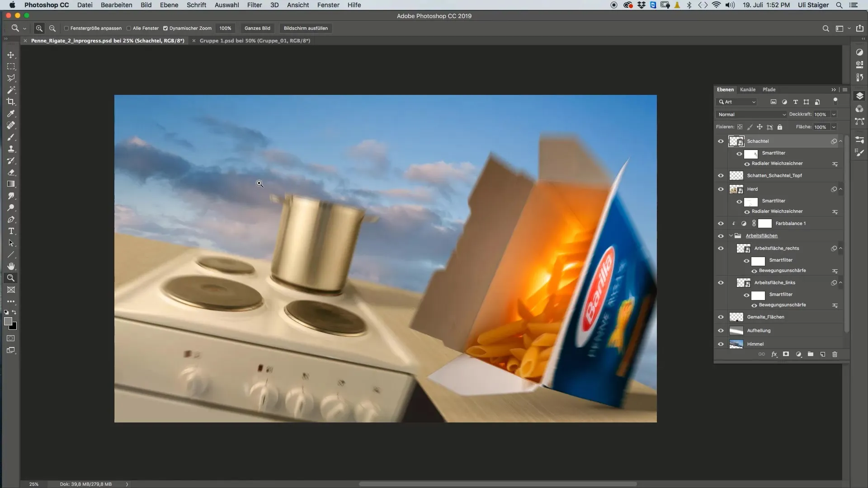Collapse the Arbeitsflächen group
This screenshot has width=868, height=488.
(x=731, y=235)
